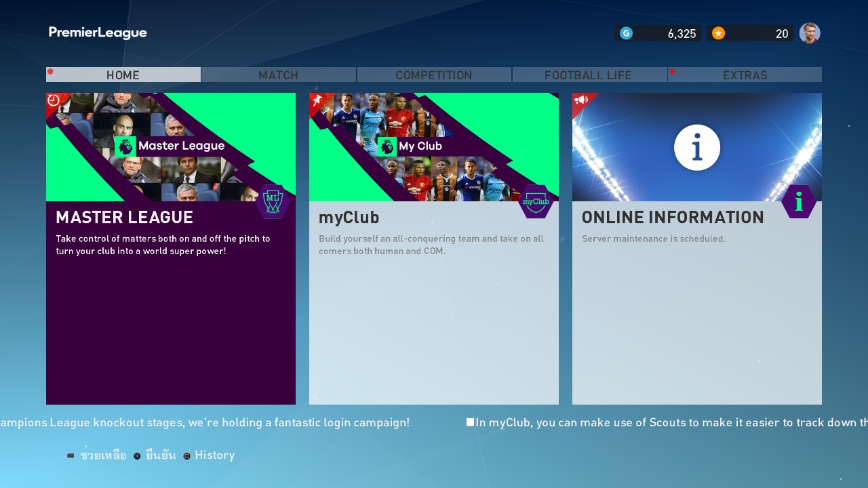Click the Premier League lion on My Club banner

(x=387, y=146)
